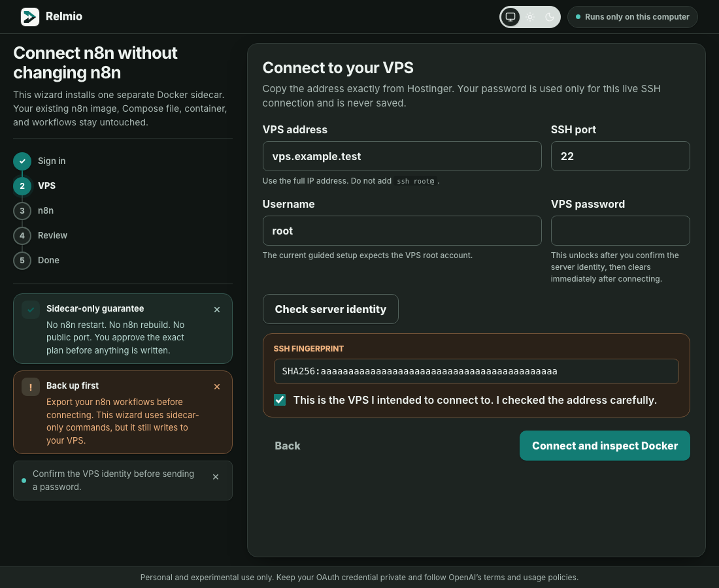The image size is (719, 588).
Task: Select step 2 VPS circle
Action: 22,186
